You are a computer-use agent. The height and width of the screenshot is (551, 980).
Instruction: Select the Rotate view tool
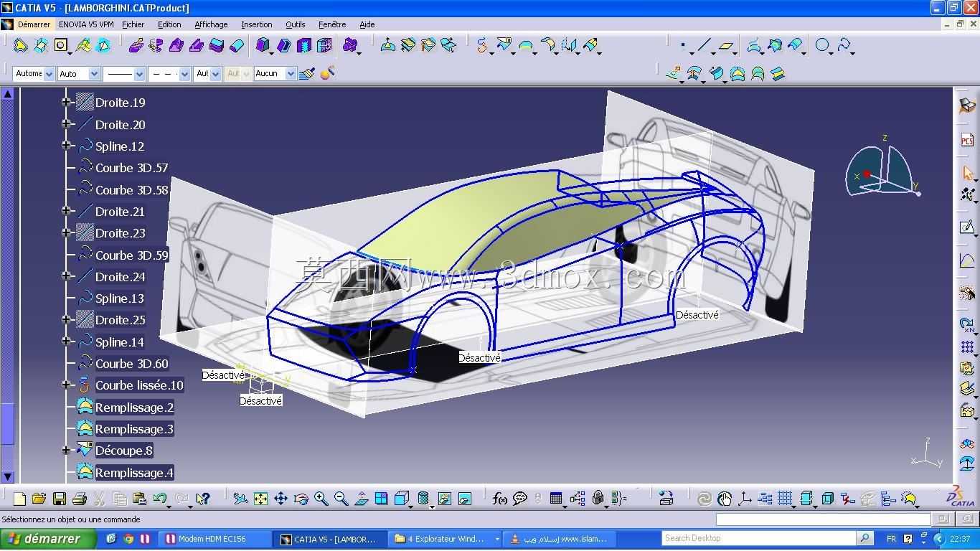[301, 499]
